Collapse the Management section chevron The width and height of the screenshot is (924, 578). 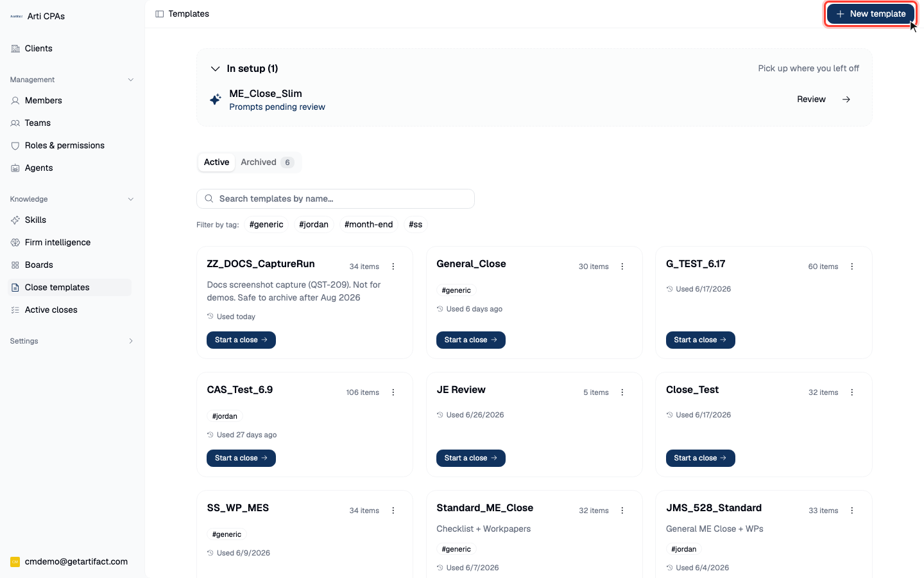131,80
